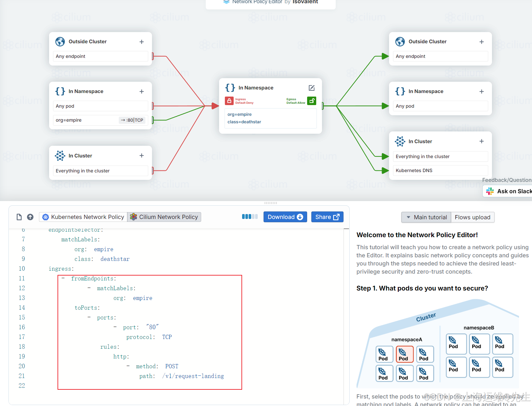Click YAML line 'class: deathstar'
Viewport: 532px width, 406px height.
click(x=102, y=259)
